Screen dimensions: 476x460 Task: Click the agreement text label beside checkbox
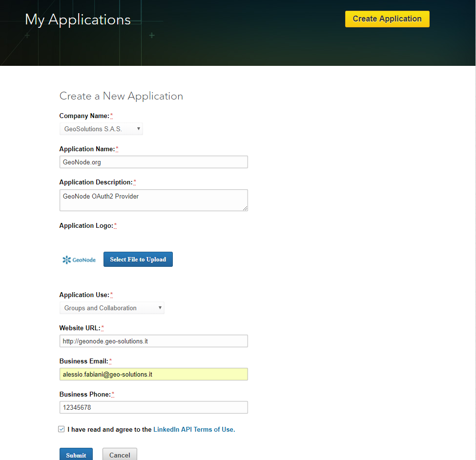coord(151,429)
